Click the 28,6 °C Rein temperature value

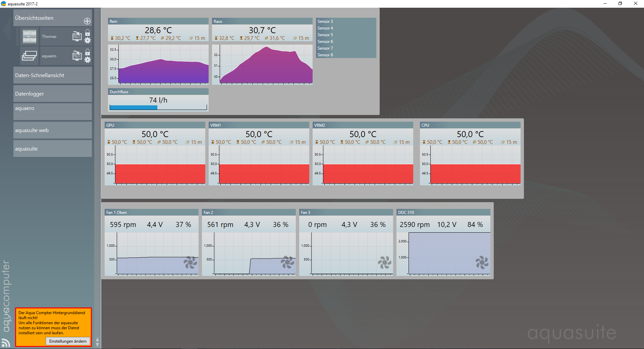click(x=158, y=30)
